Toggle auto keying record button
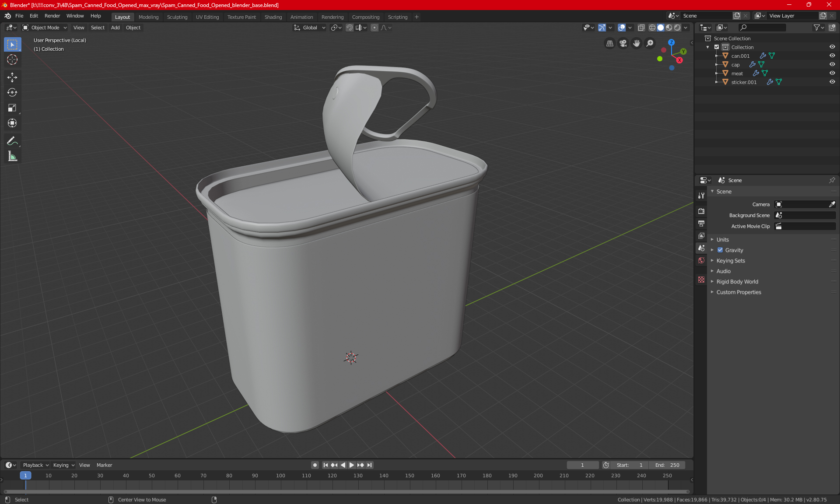This screenshot has width=840, height=504. pyautogui.click(x=315, y=465)
